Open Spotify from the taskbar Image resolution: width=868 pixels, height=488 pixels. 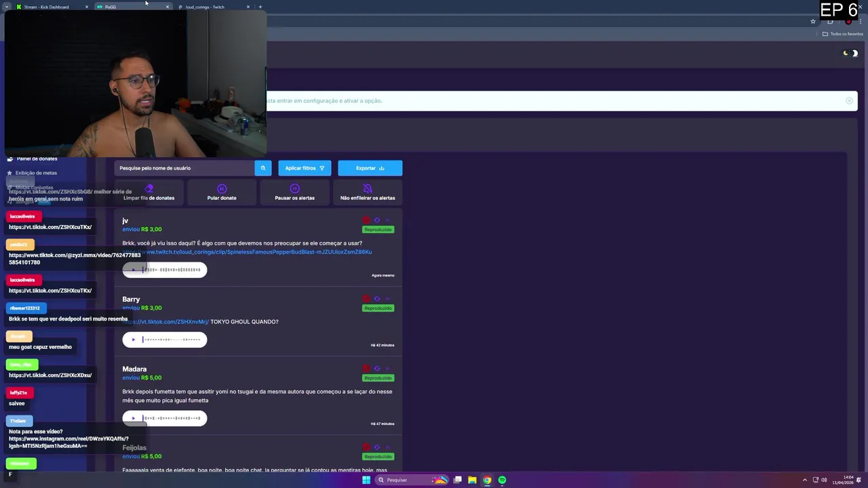(502, 480)
